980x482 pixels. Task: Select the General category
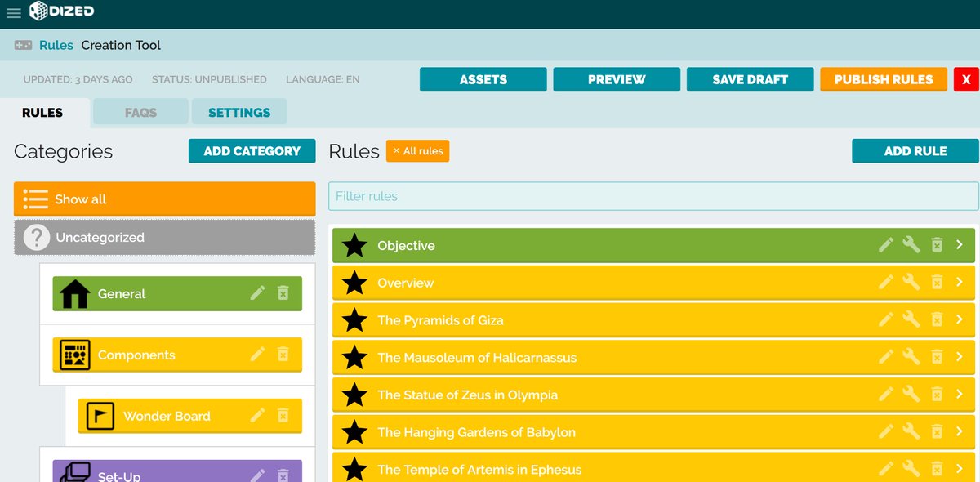[177, 293]
